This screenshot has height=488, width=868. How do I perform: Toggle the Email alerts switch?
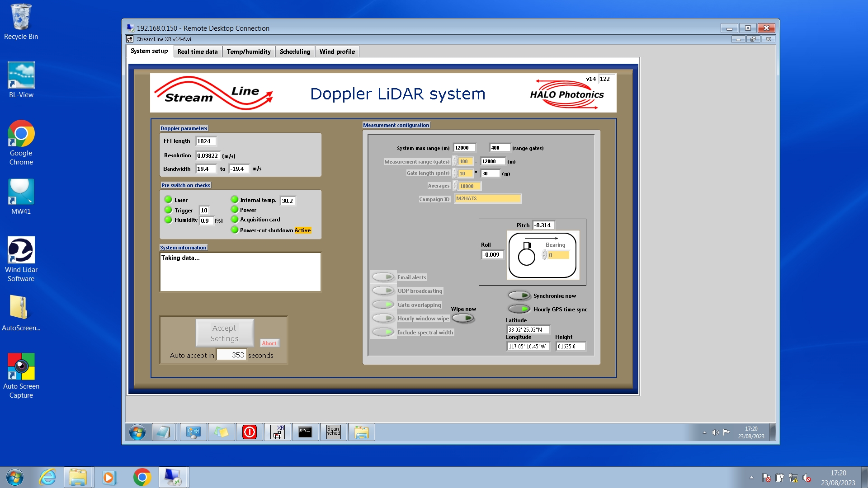pyautogui.click(x=383, y=277)
